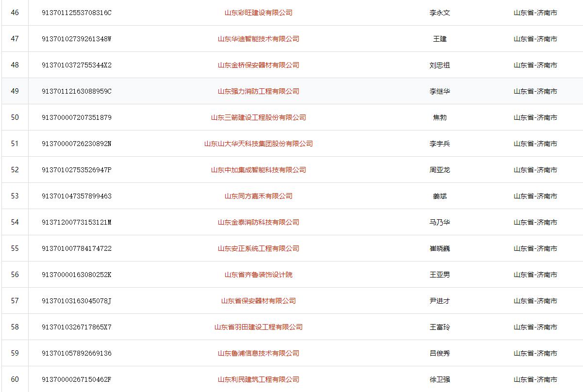Open 山东彩旺建设有限公司 company link
Screen dimensions: 583x392
(258, 13)
